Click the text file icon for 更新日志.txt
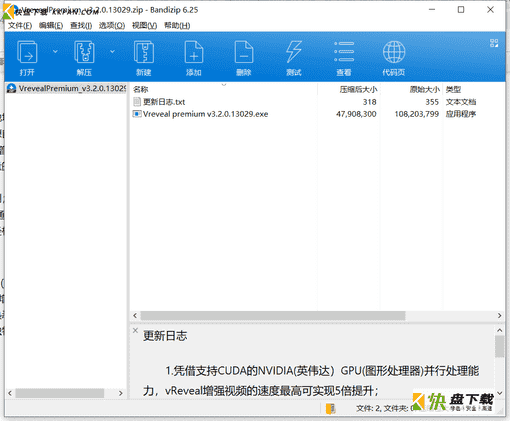Screen dimensions: 510x421 click(x=137, y=102)
